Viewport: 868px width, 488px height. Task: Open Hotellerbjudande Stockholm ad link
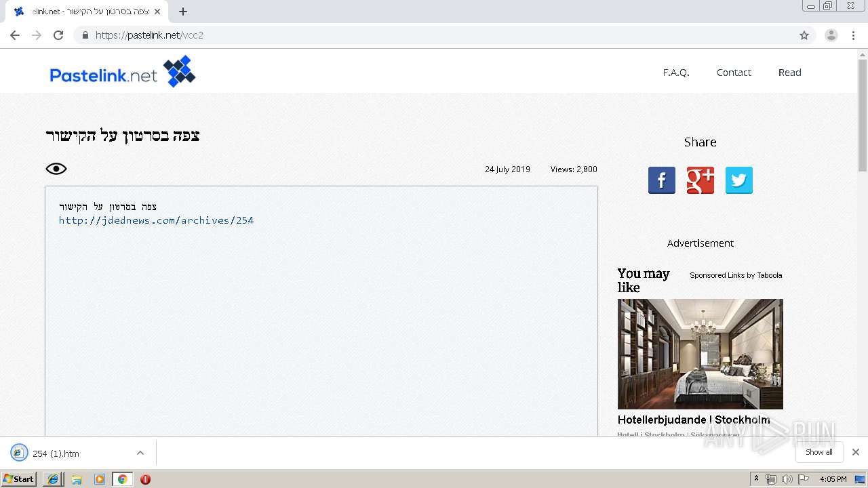pyautogui.click(x=694, y=420)
